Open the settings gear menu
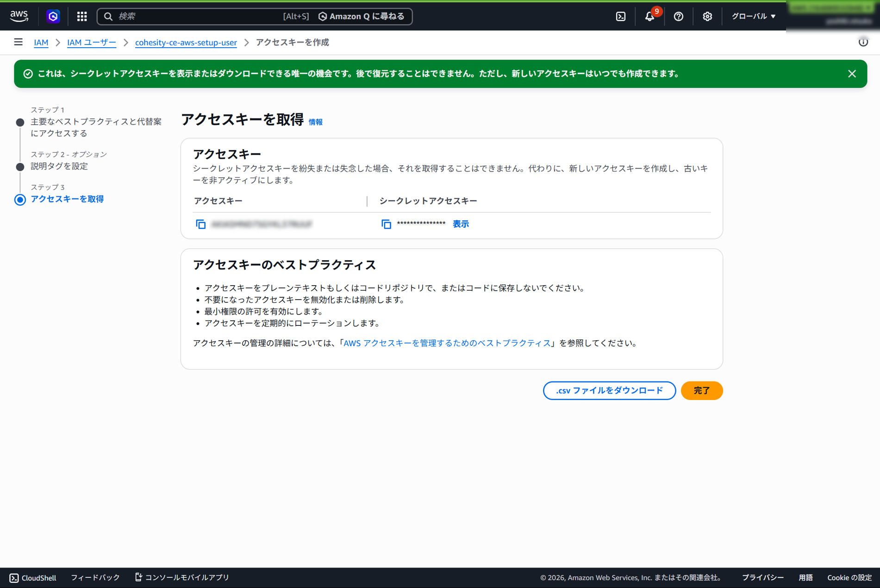The width and height of the screenshot is (880, 588). (707, 16)
